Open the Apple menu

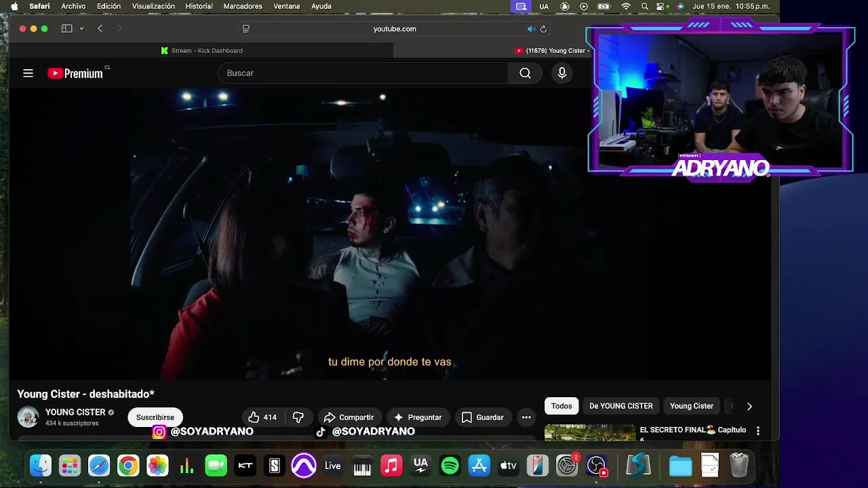tap(14, 6)
